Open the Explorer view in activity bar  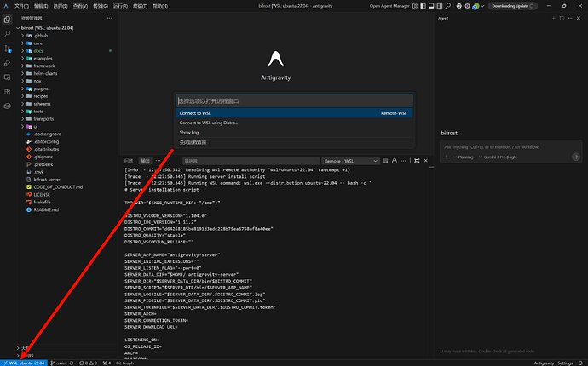click(x=7, y=20)
